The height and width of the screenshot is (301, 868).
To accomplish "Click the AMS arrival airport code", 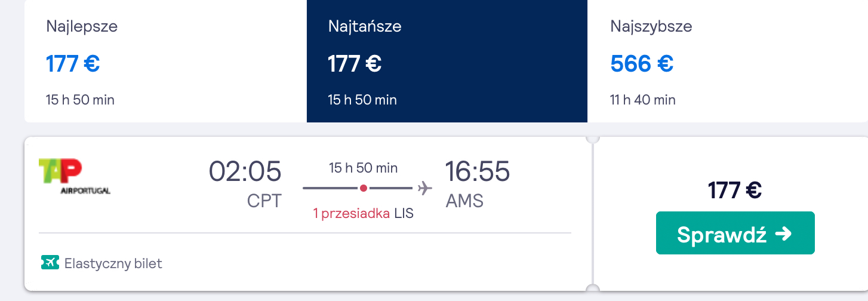I will (464, 201).
